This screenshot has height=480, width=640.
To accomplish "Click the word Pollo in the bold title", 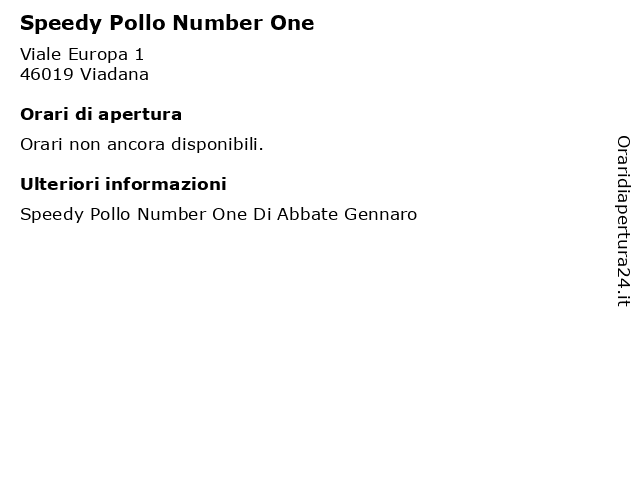I will point(137,22).
